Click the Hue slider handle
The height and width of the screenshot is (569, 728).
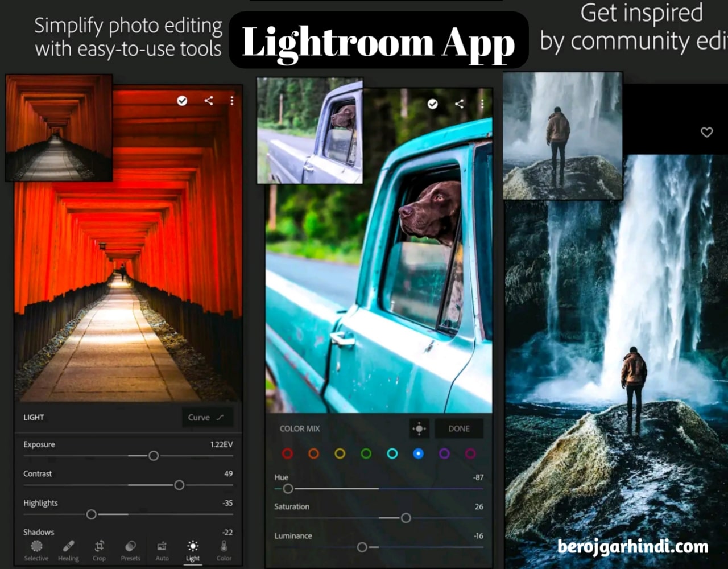pyautogui.click(x=288, y=489)
